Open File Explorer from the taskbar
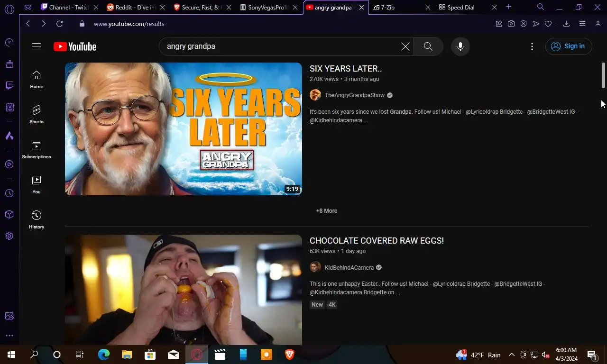The height and width of the screenshot is (364, 607). point(127,355)
